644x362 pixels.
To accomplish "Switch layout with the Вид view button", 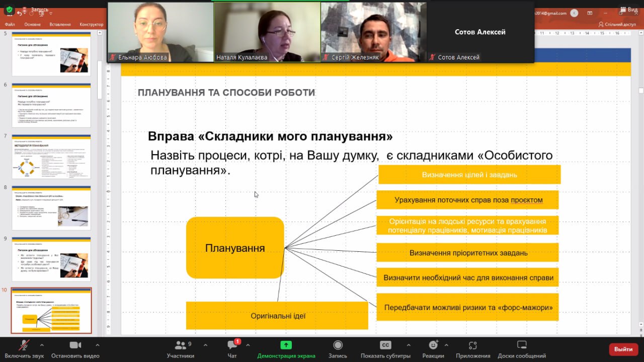I will (x=628, y=10).
